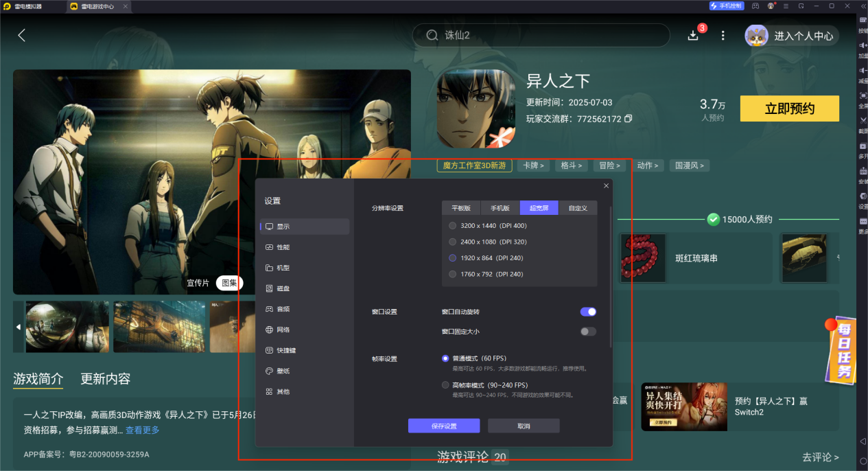Screen dimensions: 868x471
Task: Click the 去评论 link
Action: coord(821,457)
